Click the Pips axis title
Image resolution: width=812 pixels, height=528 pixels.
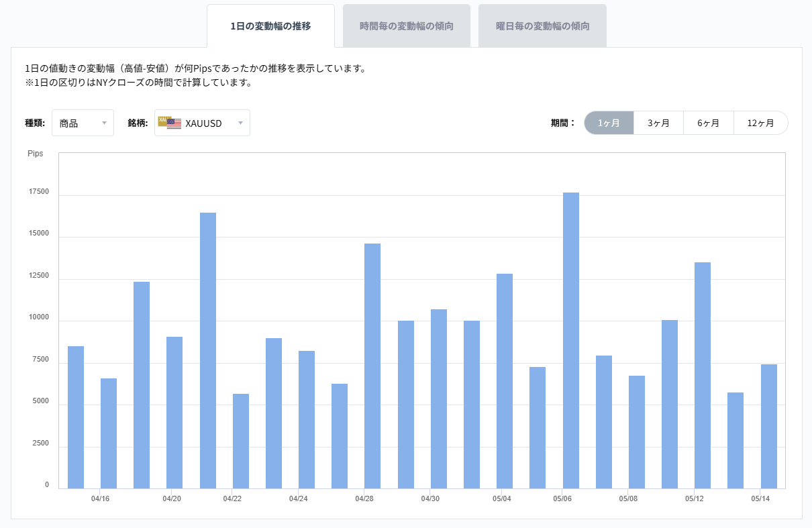pos(36,154)
